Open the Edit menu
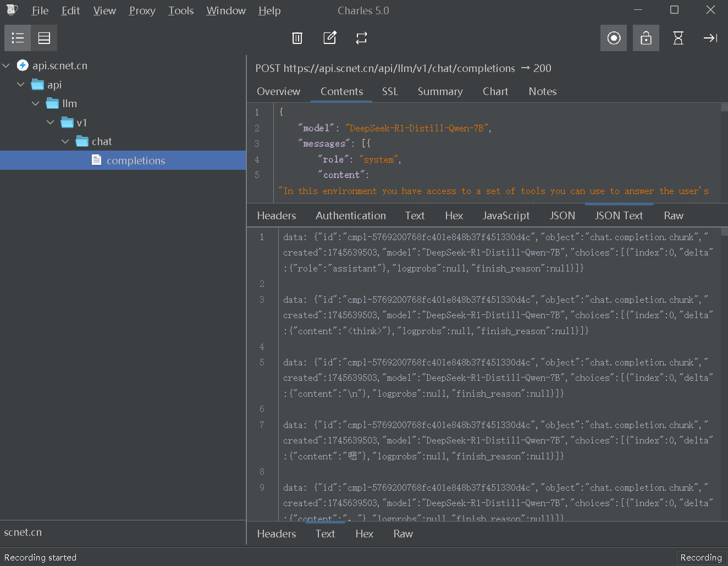The image size is (728, 566). click(x=70, y=10)
